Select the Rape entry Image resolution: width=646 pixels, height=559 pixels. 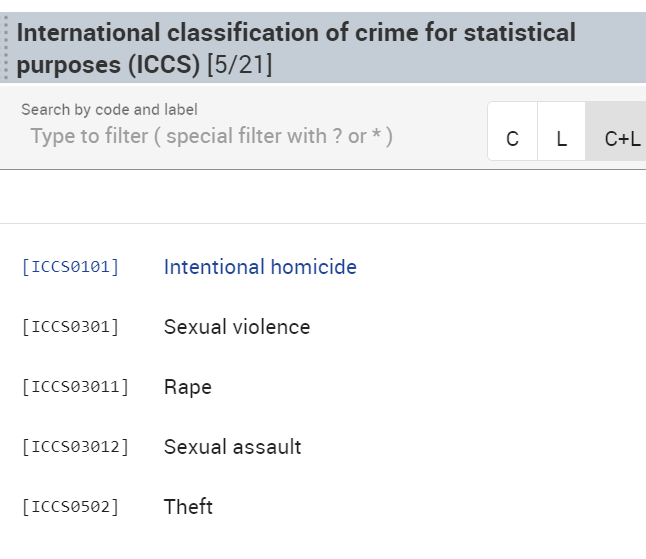[x=188, y=387]
